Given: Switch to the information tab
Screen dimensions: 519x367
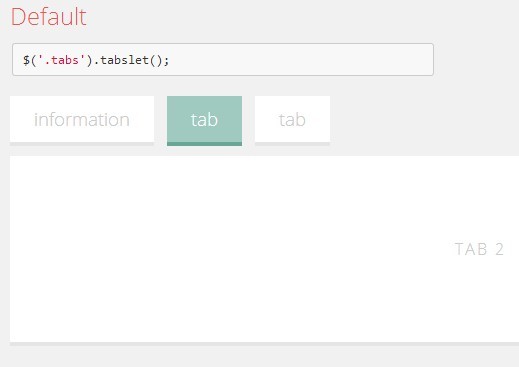Looking at the screenshot, I should point(82,119).
